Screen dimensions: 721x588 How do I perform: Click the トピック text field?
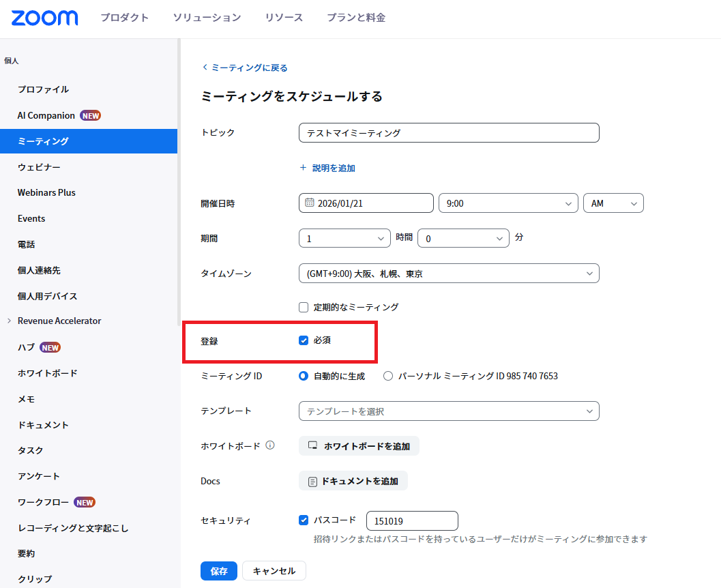point(449,133)
